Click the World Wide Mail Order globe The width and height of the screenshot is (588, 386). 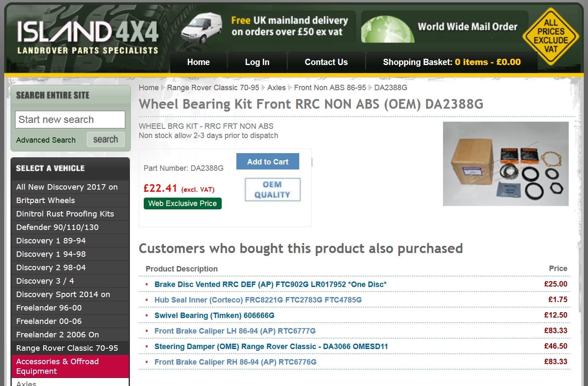click(x=388, y=29)
